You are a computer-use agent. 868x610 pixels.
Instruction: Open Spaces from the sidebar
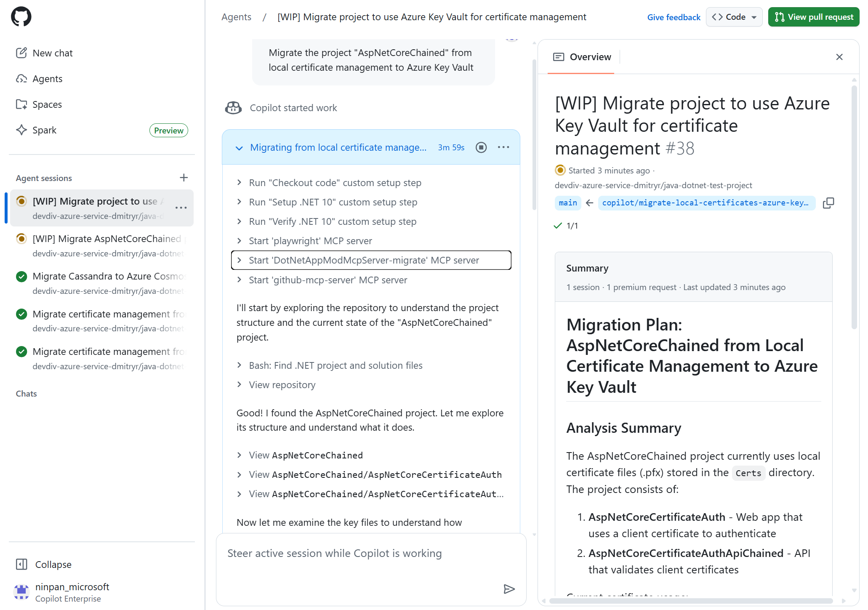pos(47,104)
